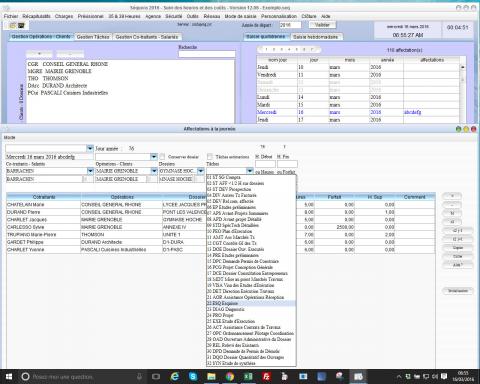
Task: Select the Lundi 14 mars calendar row
Action: pyautogui.click(x=358, y=97)
